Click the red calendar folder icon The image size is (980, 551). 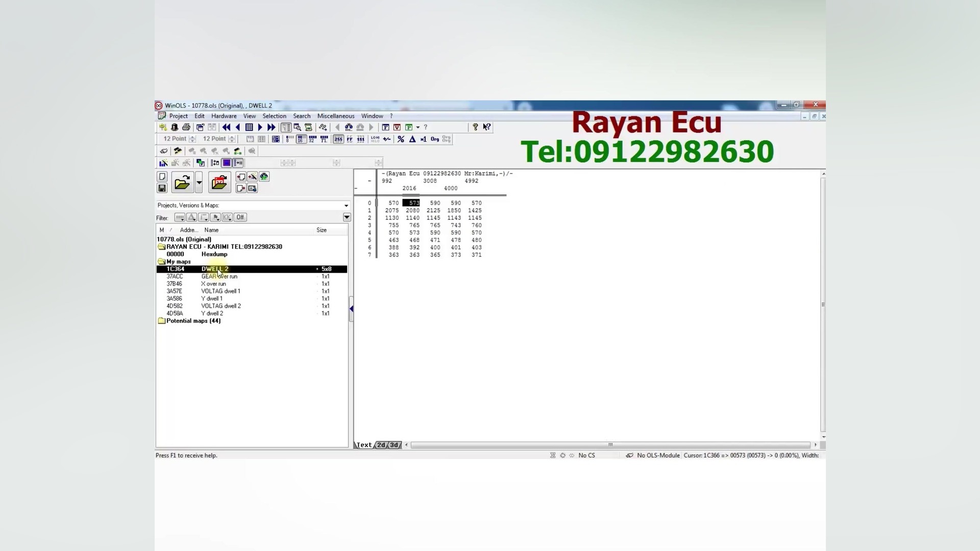pos(219,183)
